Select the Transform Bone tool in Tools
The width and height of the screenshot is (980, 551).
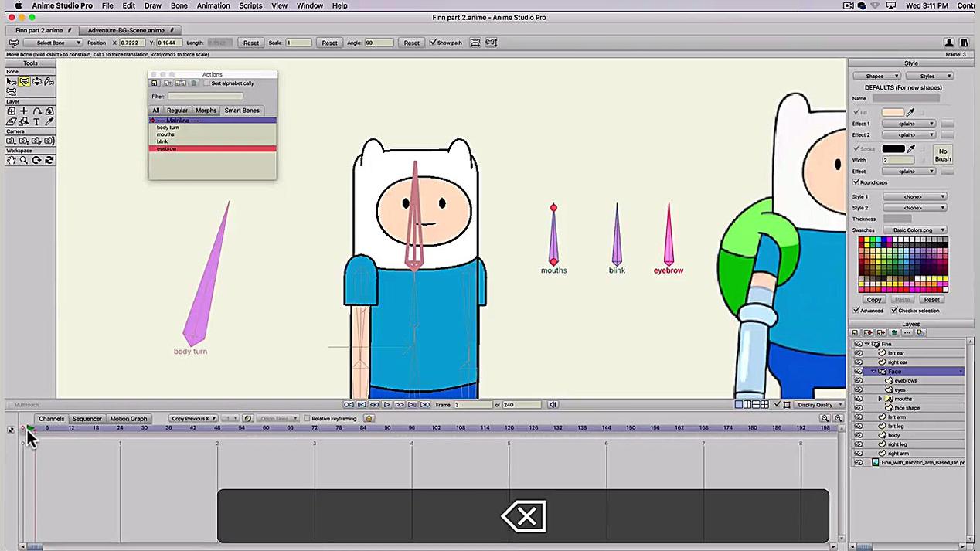tap(24, 81)
